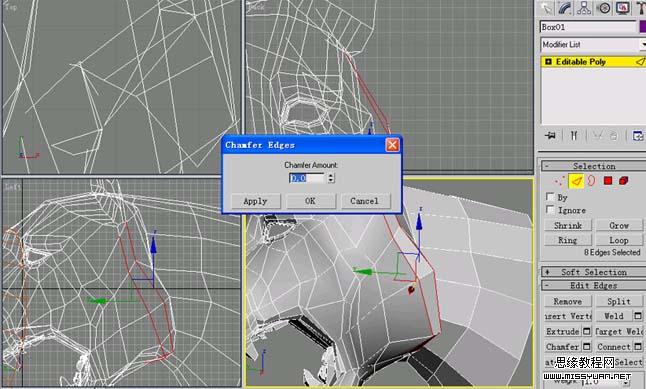This screenshot has height=389, width=646.
Task: Open the Modify panel tab (arc icon)
Action: click(x=565, y=8)
